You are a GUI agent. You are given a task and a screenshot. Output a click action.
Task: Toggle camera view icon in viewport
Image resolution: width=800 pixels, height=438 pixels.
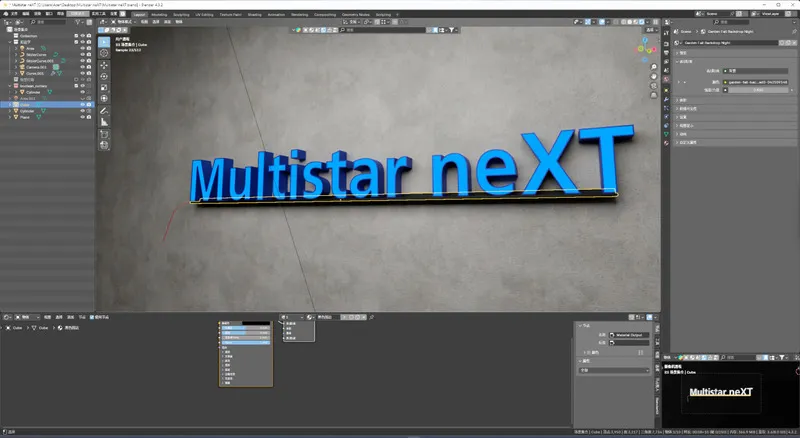pos(654,86)
